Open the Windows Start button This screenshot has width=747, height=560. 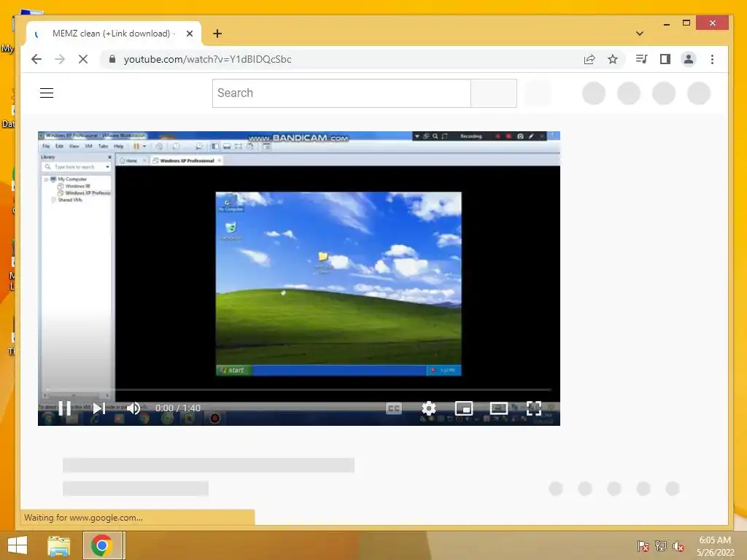click(18, 545)
